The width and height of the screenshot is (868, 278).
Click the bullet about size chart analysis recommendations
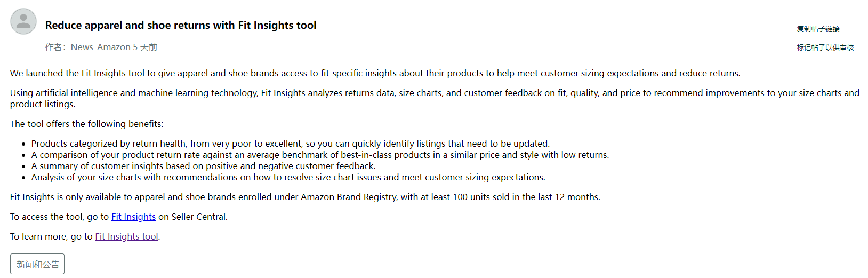[288, 177]
